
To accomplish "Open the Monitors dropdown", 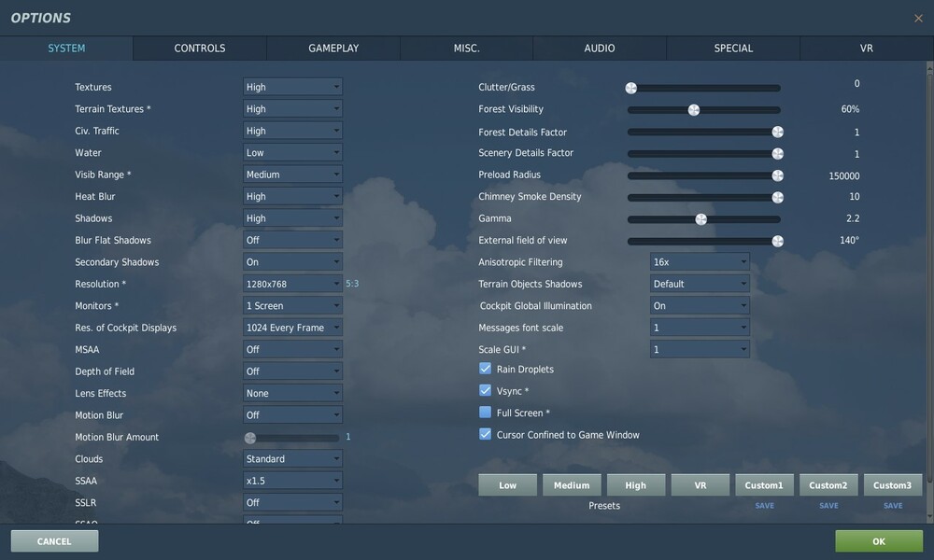I will pos(292,306).
